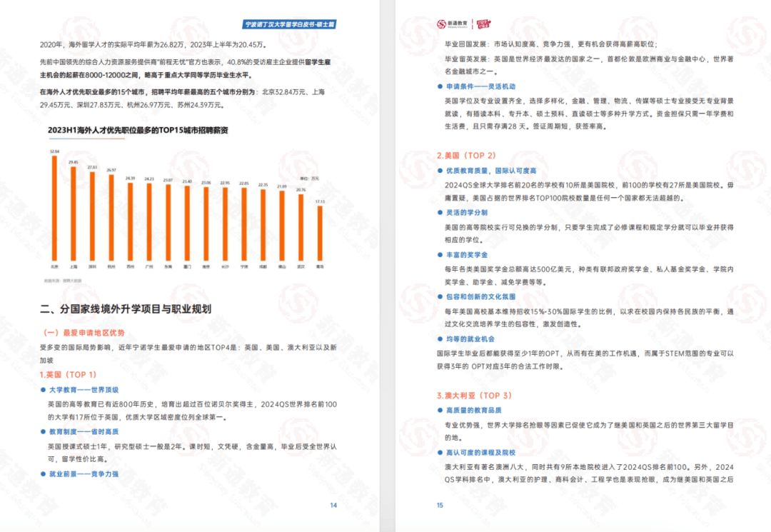Select the 深圳 bar labeled 27.83

tap(92, 216)
